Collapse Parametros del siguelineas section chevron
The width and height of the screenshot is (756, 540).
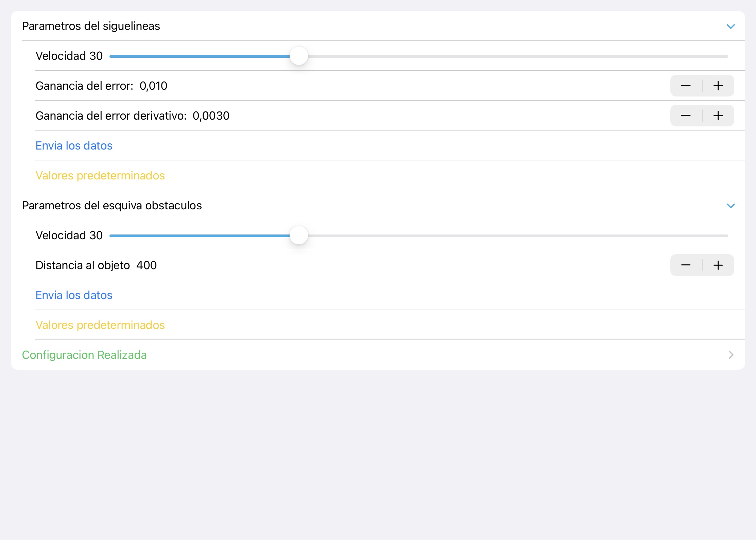731,26
